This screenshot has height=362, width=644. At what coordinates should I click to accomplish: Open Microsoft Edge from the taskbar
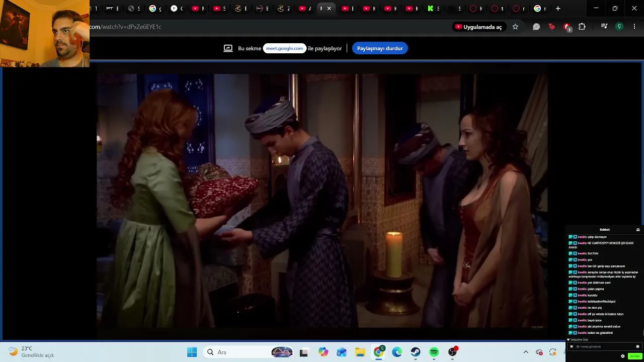pos(397,352)
